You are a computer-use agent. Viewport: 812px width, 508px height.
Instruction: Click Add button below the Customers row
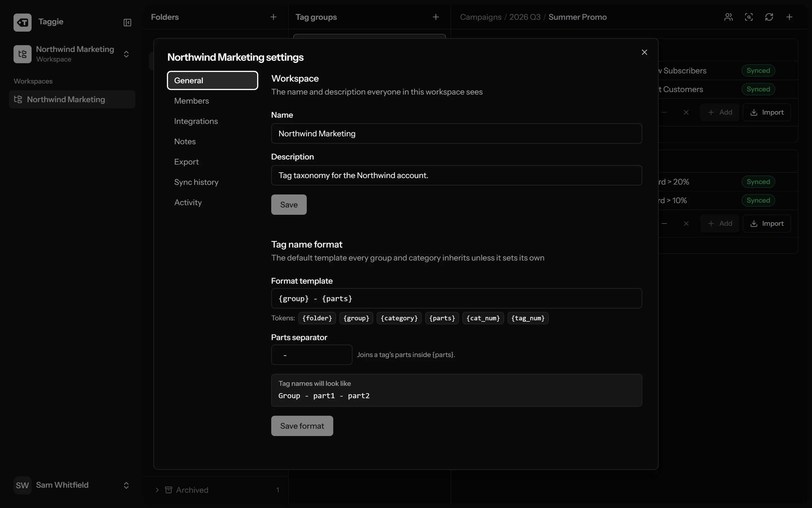coord(720,112)
